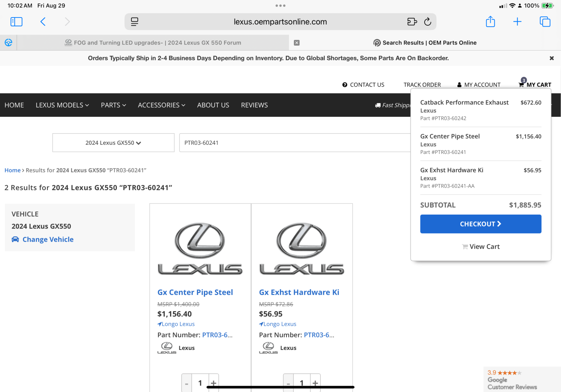Screen dimensions: 561x392
Task: Decrease quantity for Gx Exhst Hardware Ki
Action: 288,383
